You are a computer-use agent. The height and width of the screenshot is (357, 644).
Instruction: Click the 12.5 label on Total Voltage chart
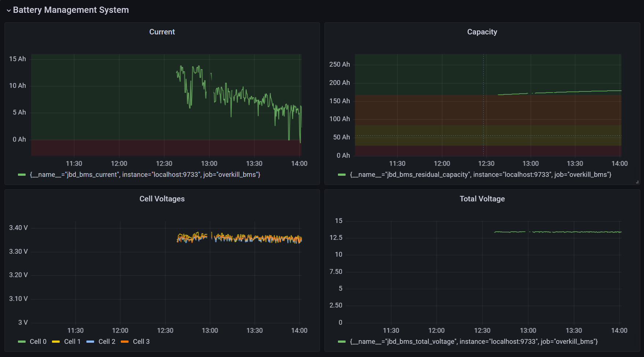pos(336,238)
